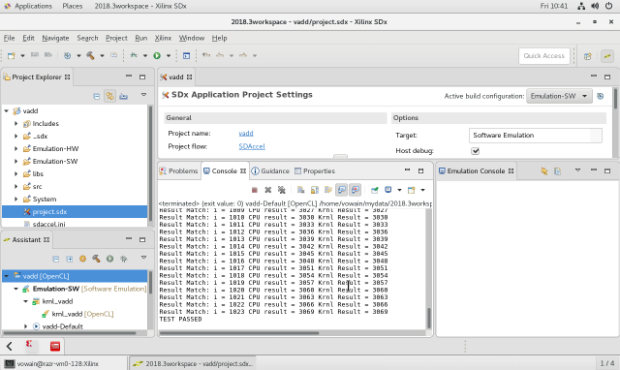Collapse krnl_vadd node in Assistant tree
620x370 pixels.
(x=26, y=301)
